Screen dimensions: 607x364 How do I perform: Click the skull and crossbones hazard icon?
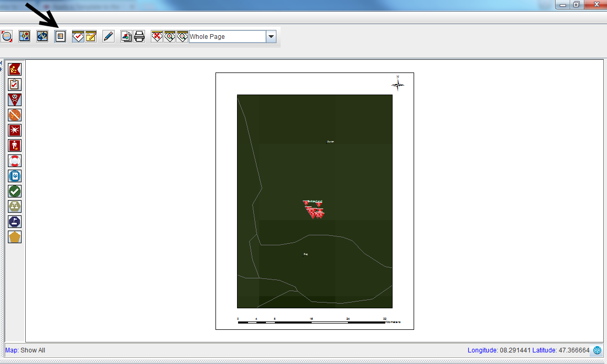15,99
